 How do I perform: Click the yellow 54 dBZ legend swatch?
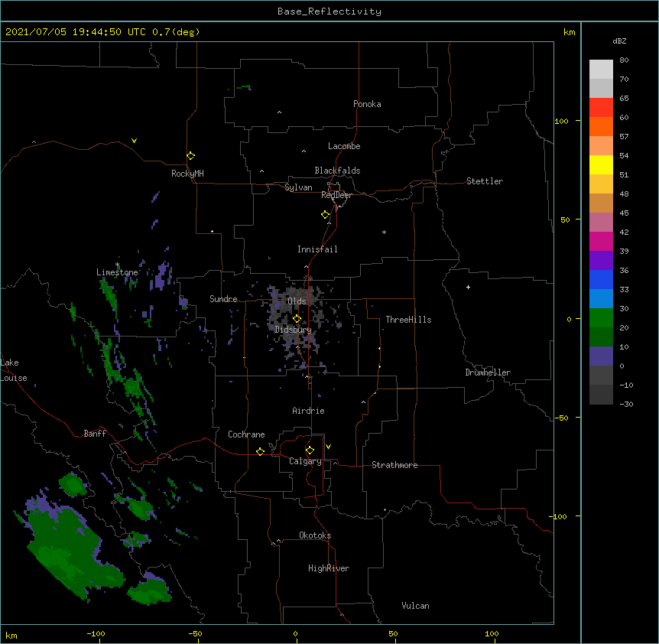(601, 164)
